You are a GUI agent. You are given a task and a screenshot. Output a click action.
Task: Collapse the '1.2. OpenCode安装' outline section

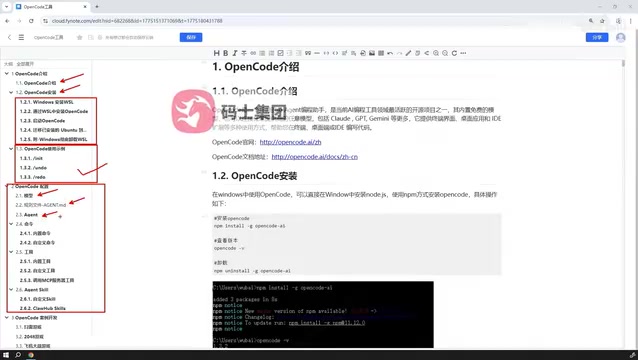pos(11,92)
